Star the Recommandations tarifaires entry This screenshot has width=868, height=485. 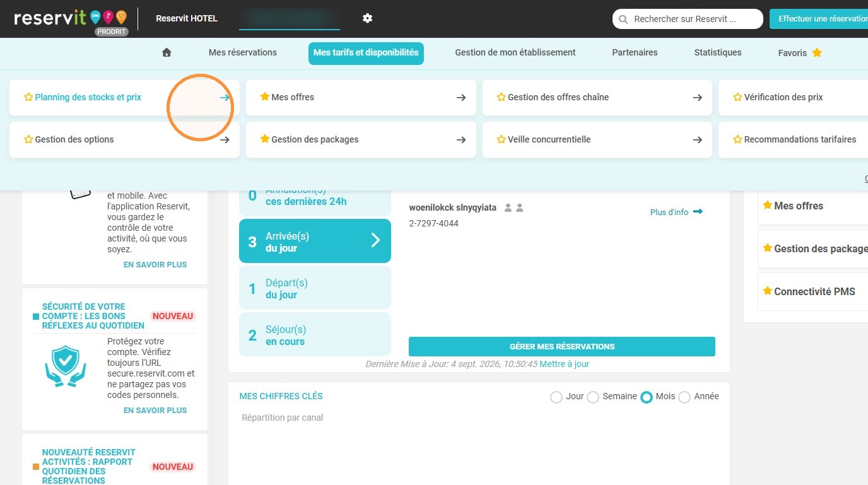[737, 139]
